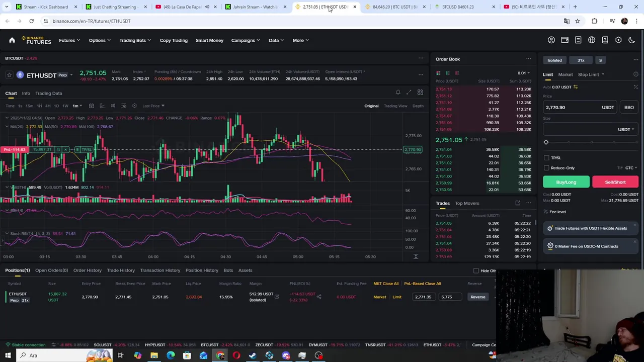
Task: Switch chart to Trading View
Action: [395, 106]
